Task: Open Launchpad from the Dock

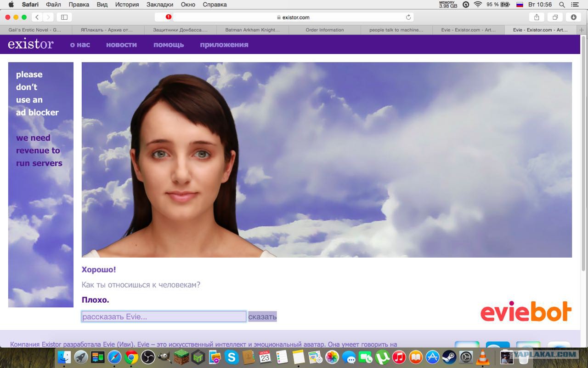Action: (81, 357)
